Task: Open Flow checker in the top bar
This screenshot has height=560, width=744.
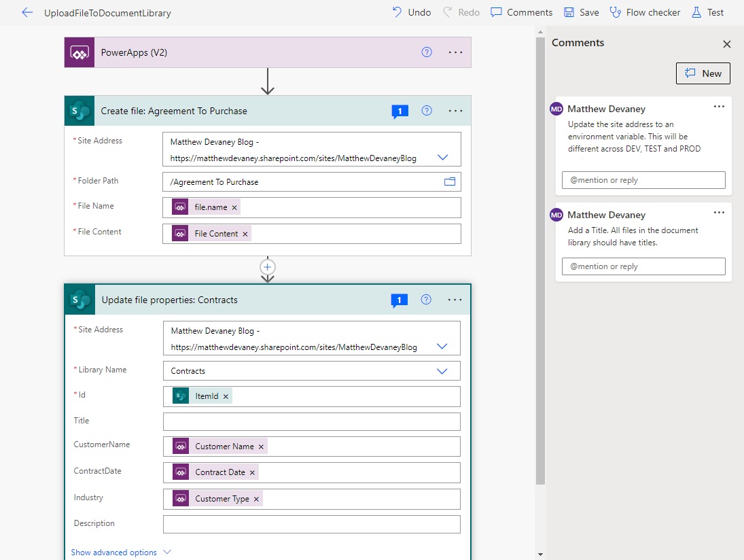Action: [645, 12]
